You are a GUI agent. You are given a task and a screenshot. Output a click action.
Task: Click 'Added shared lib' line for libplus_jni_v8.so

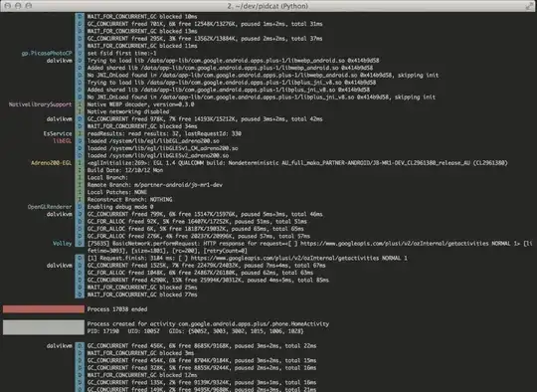coord(229,90)
